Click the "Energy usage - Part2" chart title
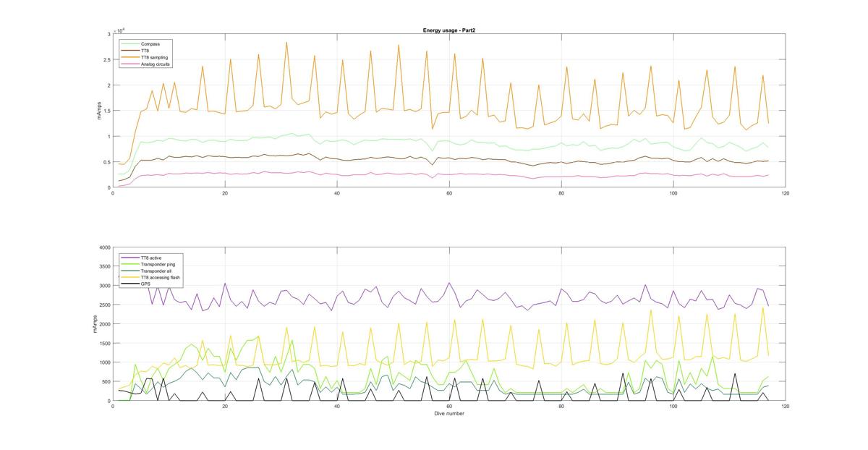 point(448,30)
